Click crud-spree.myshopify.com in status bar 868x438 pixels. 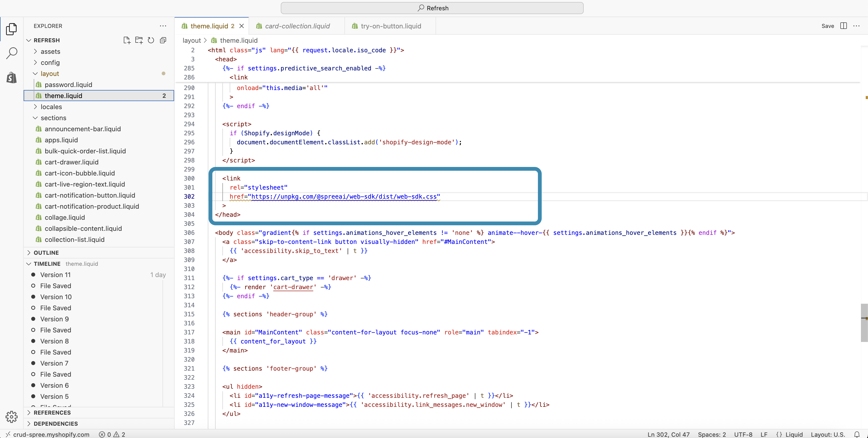pyautogui.click(x=51, y=434)
